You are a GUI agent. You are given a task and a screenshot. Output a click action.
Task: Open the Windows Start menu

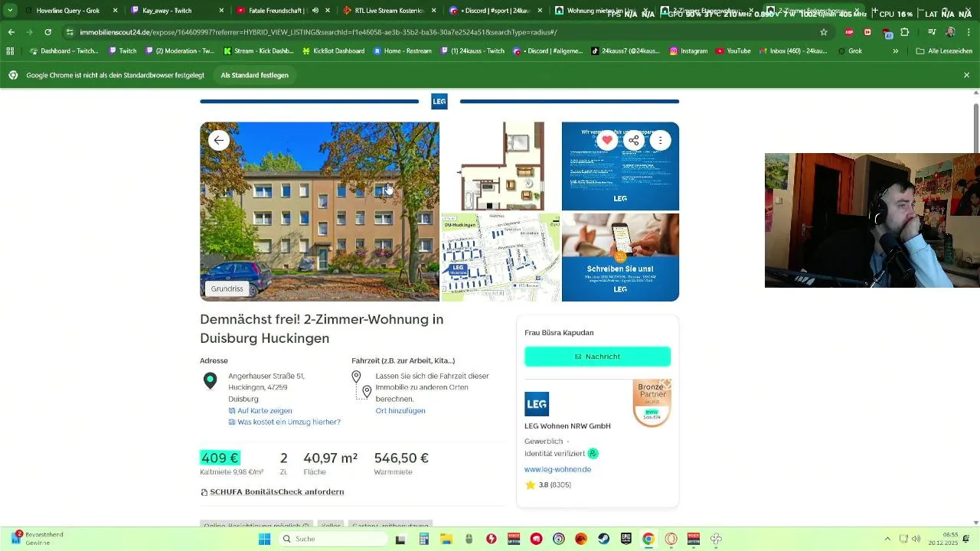click(x=264, y=539)
